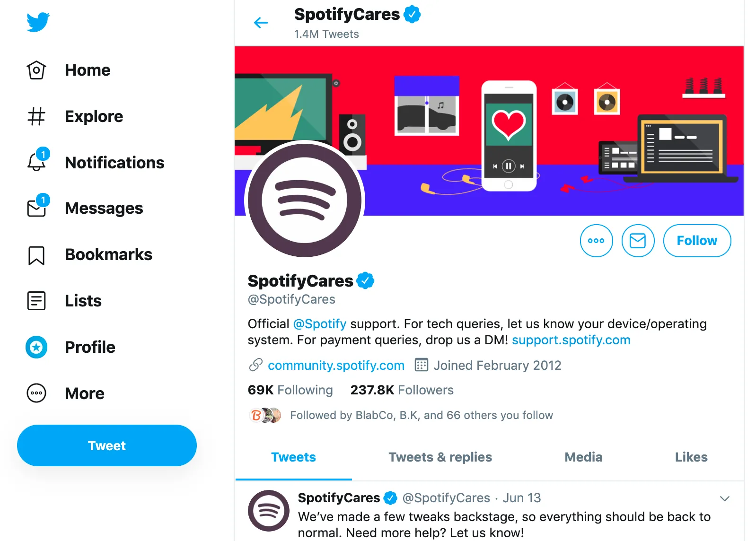The height and width of the screenshot is (541, 756).
Task: Click the back arrow to previous page
Action: (x=261, y=22)
